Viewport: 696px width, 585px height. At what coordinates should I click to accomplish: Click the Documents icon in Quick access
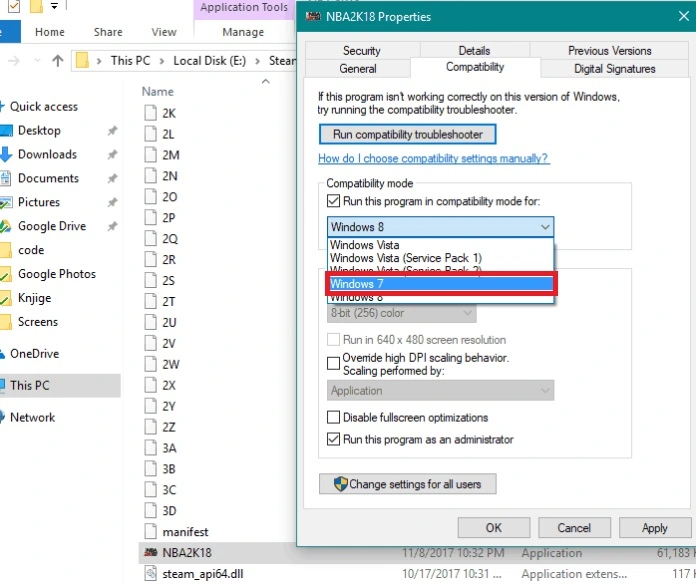pyautogui.click(x=6, y=178)
